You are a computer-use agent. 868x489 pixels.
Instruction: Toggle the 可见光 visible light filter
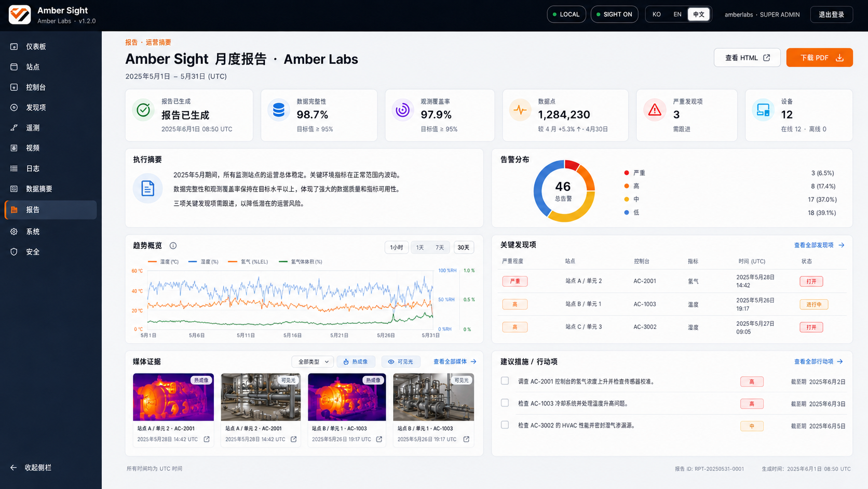pyautogui.click(x=401, y=362)
